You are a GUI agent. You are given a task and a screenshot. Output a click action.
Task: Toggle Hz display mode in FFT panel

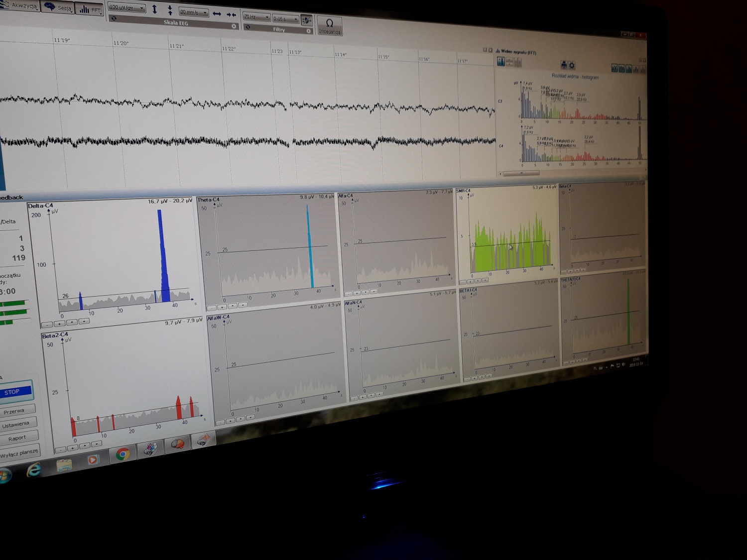[x=622, y=68]
